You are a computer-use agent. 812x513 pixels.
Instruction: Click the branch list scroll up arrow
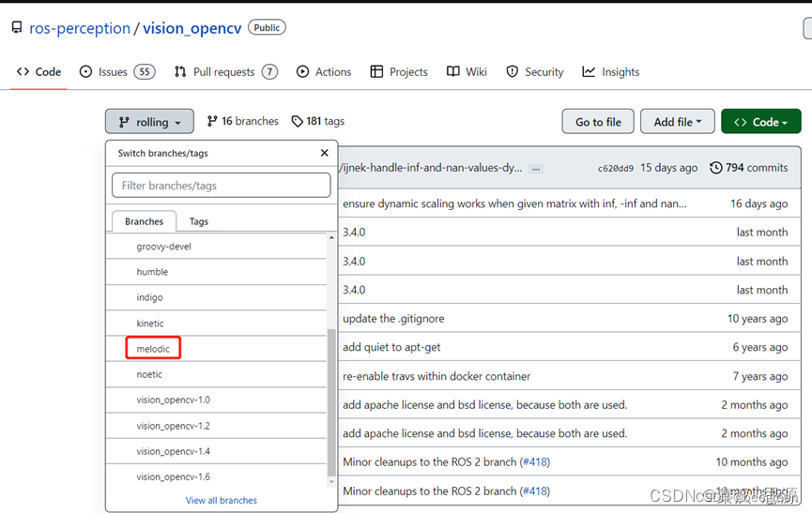click(331, 237)
